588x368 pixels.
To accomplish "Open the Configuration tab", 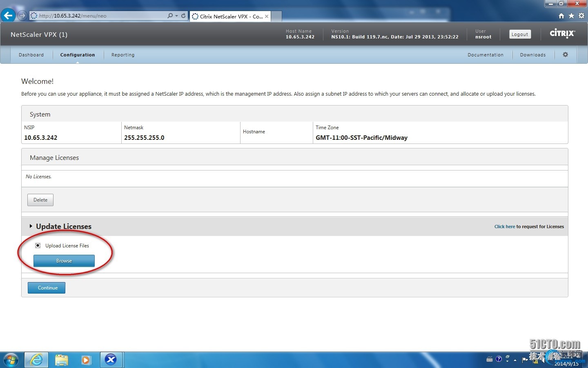I will coord(78,55).
